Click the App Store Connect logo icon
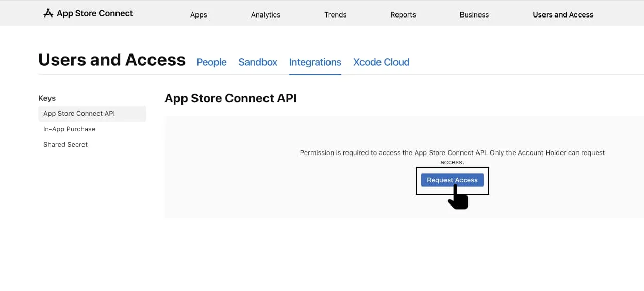The height and width of the screenshot is (291, 644). pyautogui.click(x=48, y=13)
